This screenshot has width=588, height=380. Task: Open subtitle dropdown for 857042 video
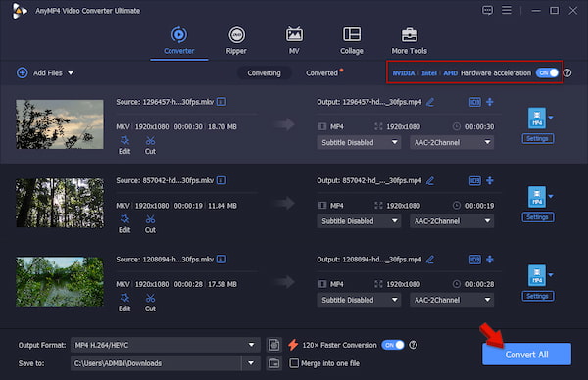click(359, 221)
